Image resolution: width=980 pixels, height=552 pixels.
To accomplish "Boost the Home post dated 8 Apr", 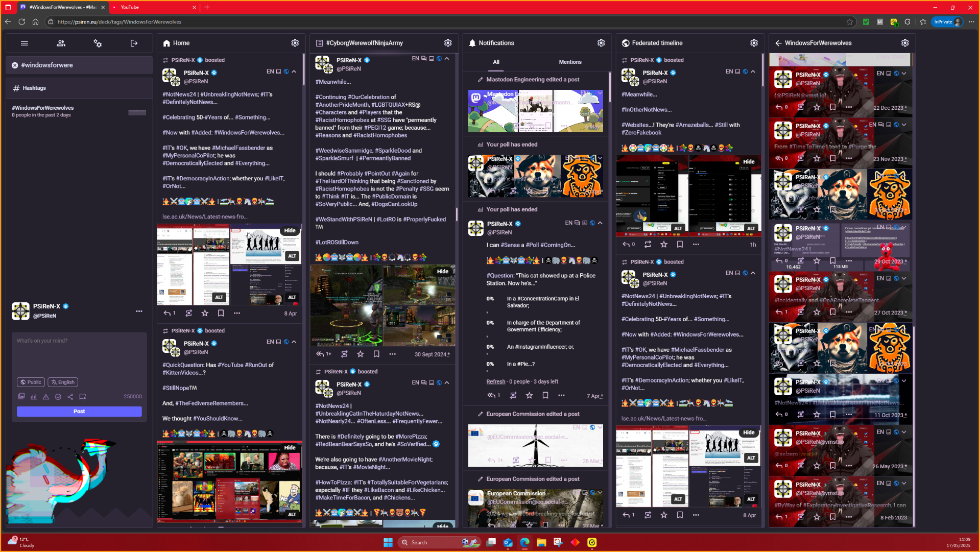I will click(x=189, y=313).
